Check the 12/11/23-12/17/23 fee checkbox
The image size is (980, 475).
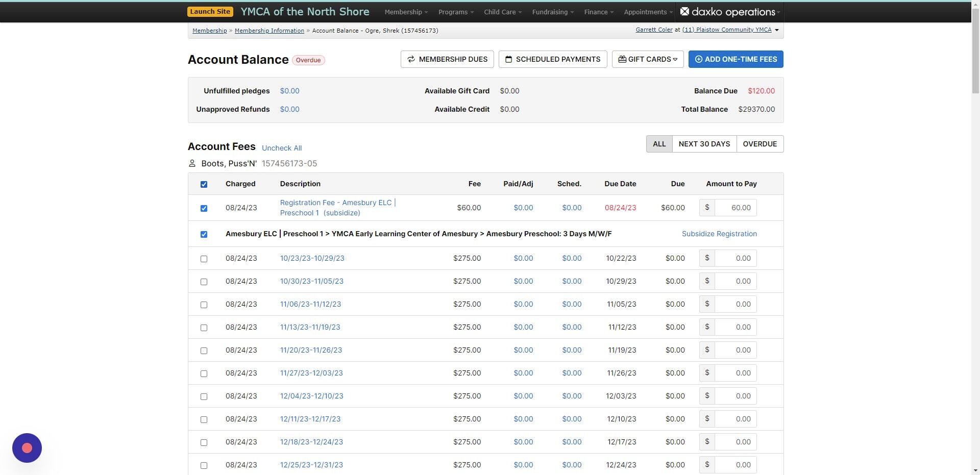coord(204,419)
